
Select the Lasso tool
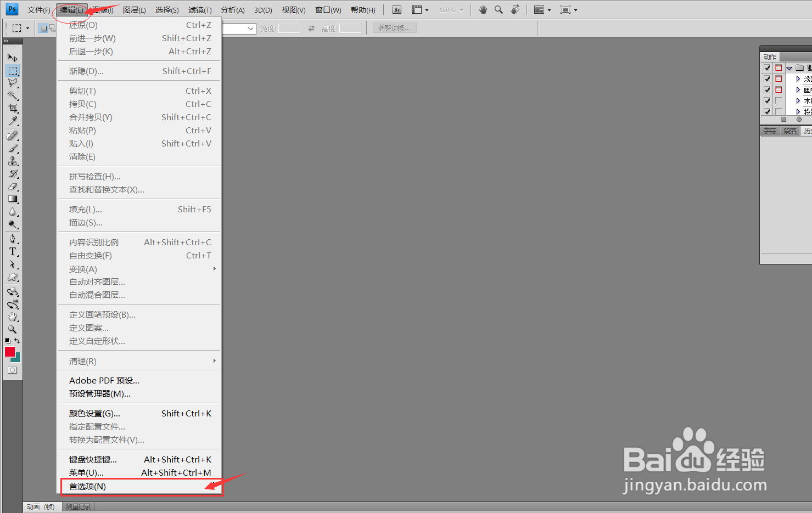click(12, 83)
